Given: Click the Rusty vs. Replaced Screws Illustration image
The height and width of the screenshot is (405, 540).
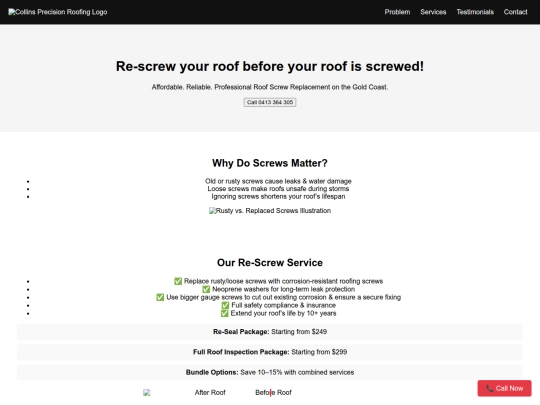Looking at the screenshot, I should click(270, 210).
